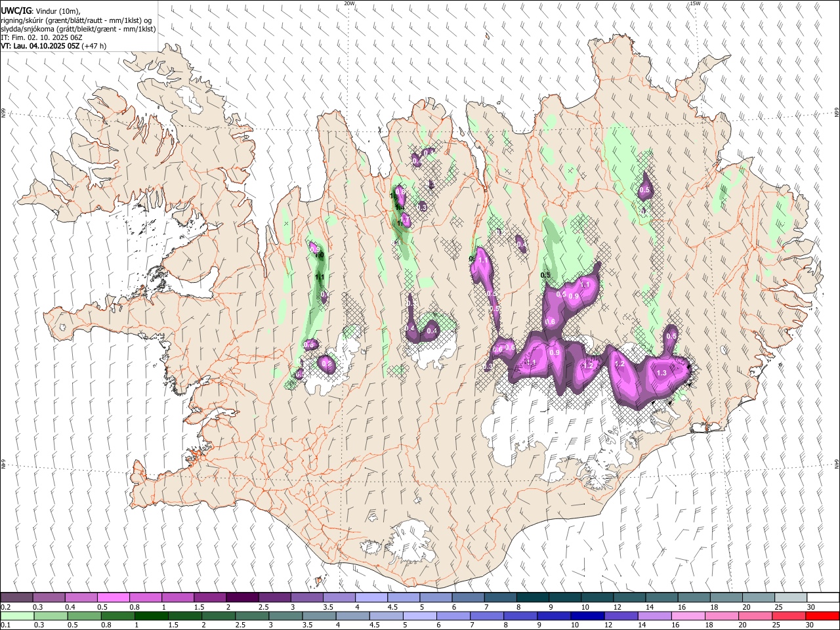
Task: Pick the 0.8–1 swatch in the snow row
Action: pos(145,597)
